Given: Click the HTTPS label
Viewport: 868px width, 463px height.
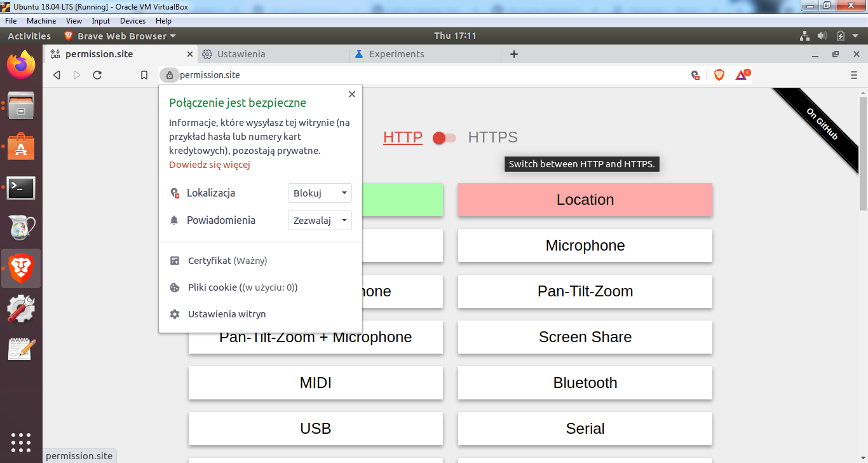Looking at the screenshot, I should pyautogui.click(x=492, y=137).
